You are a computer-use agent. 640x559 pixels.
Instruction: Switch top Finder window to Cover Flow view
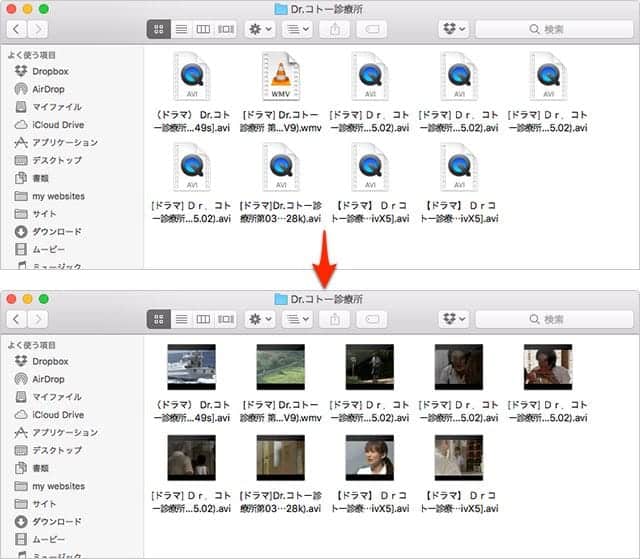(226, 29)
